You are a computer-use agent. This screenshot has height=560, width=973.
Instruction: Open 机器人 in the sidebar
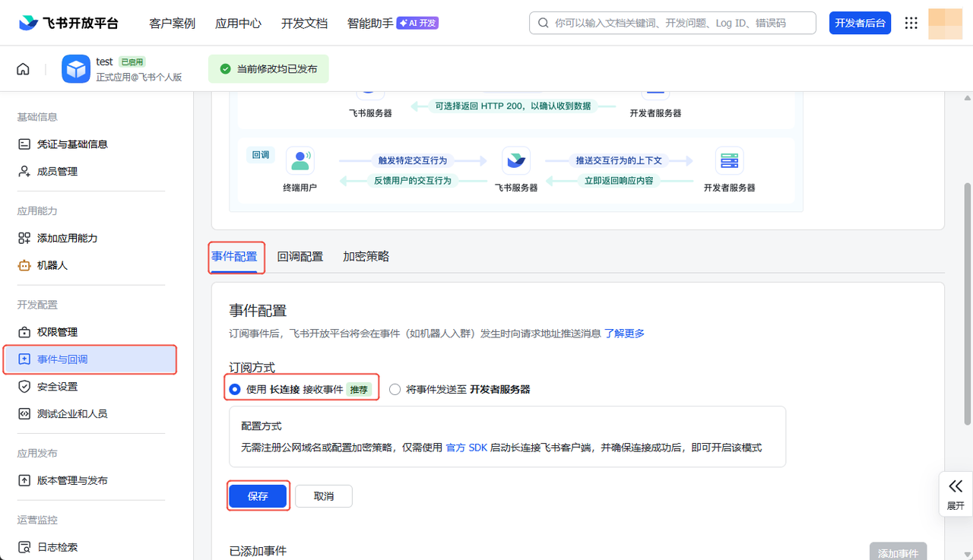(52, 265)
